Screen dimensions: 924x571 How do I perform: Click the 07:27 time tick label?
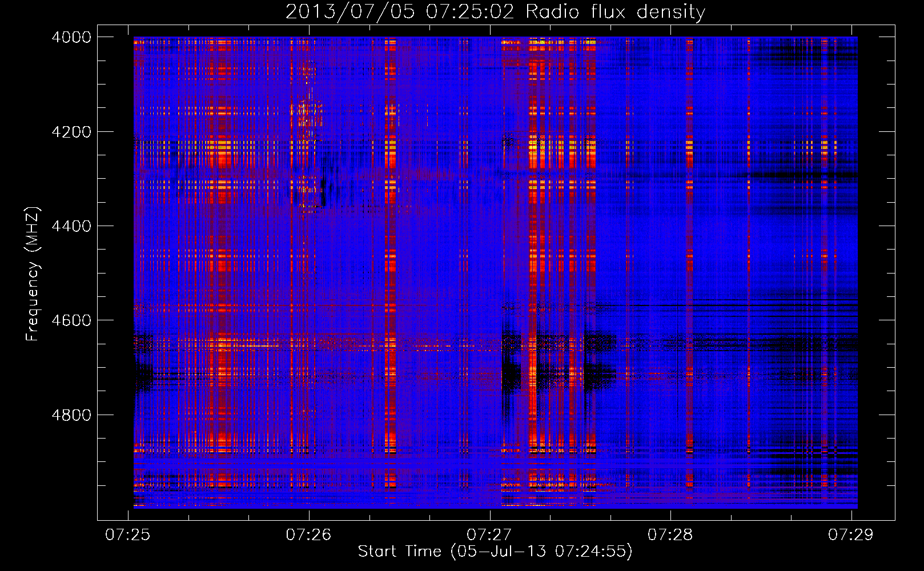click(x=489, y=534)
